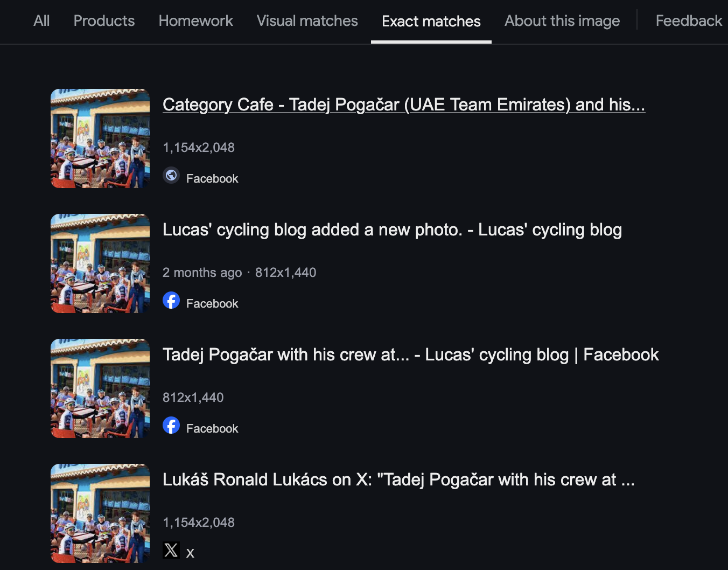Select the Exact matches tab
The image size is (728, 570).
pyautogui.click(x=431, y=22)
